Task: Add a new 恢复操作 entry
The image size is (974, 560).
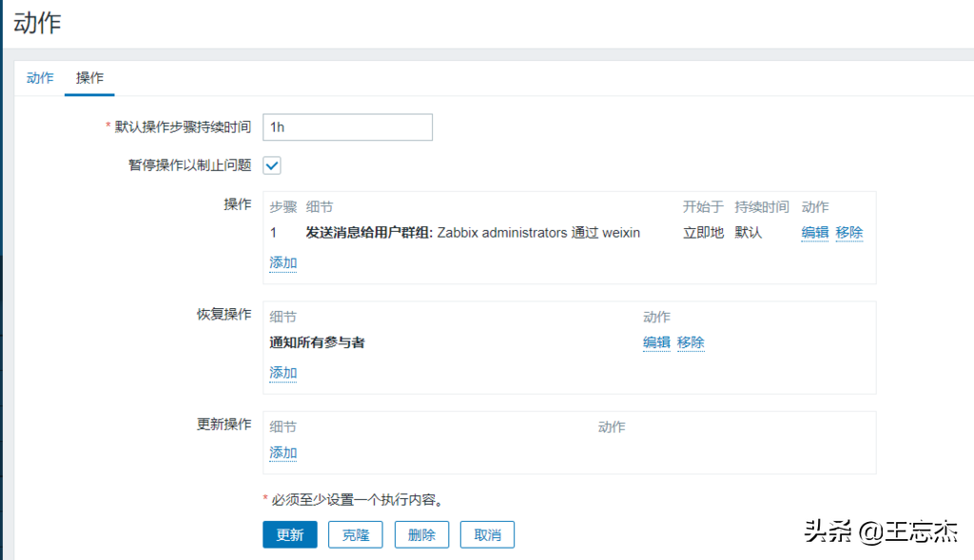Action: click(x=282, y=373)
